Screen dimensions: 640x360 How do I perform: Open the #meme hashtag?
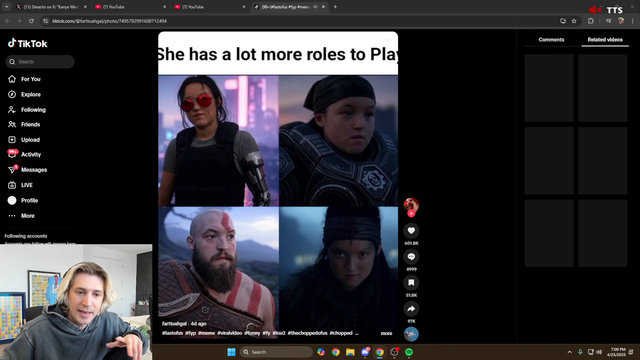point(207,333)
